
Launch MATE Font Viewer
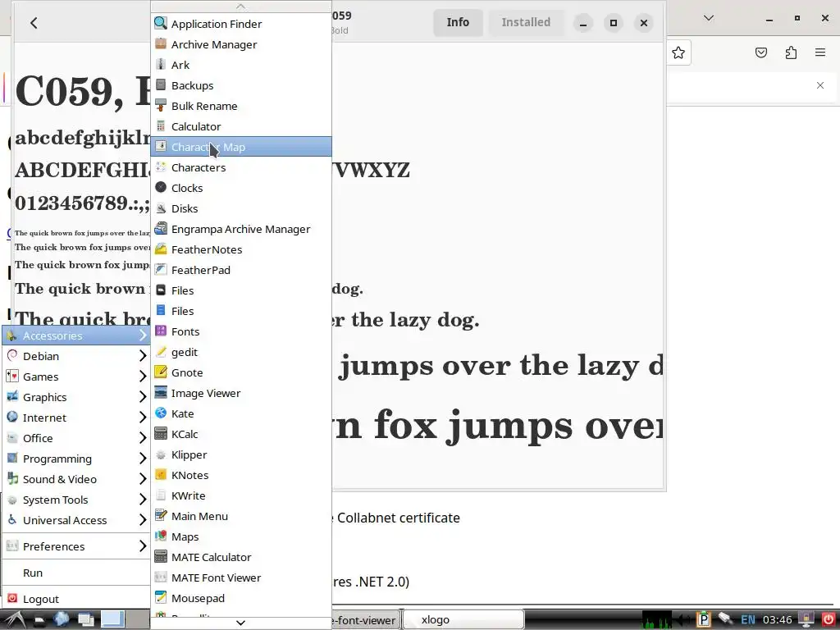point(241,577)
